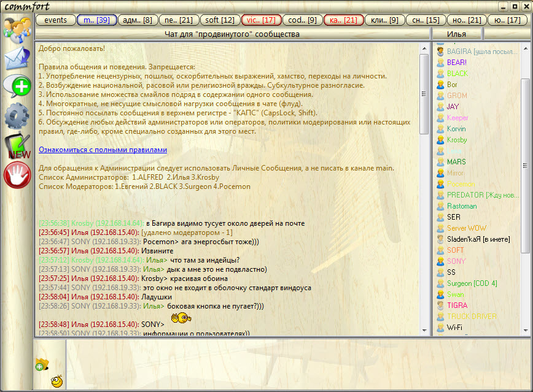Select user TIGRA in the user list

pyautogui.click(x=457, y=306)
